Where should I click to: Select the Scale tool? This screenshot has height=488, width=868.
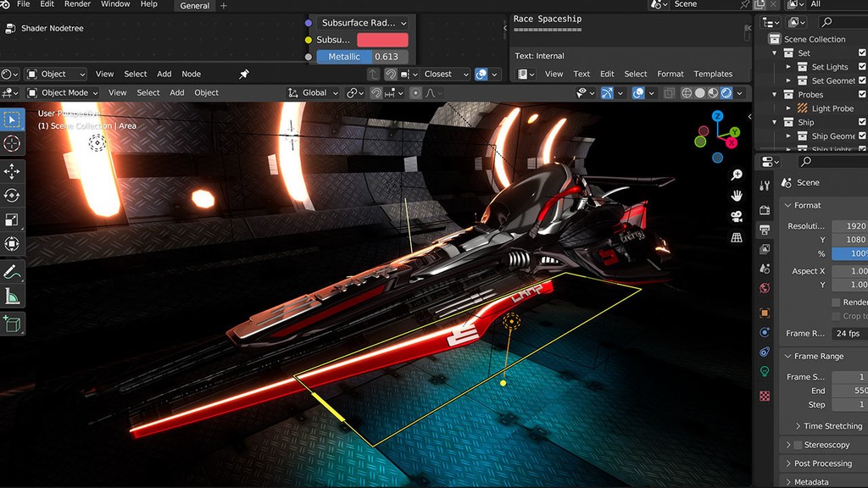[12, 219]
